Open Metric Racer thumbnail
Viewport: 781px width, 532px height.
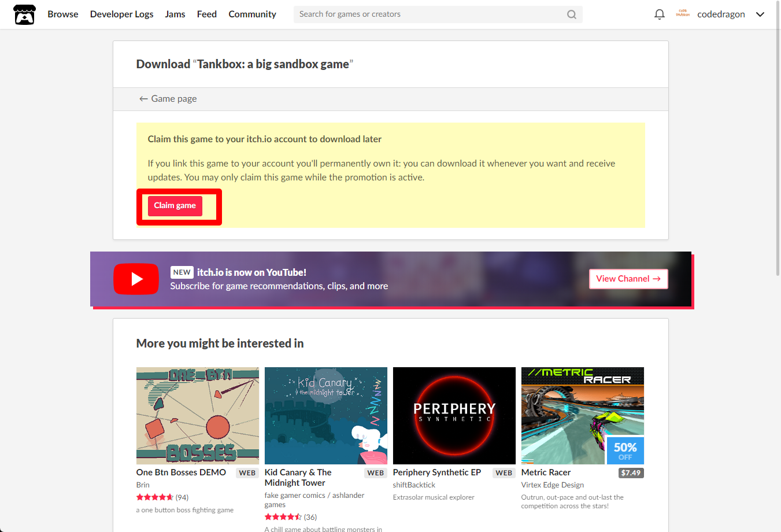(x=583, y=416)
